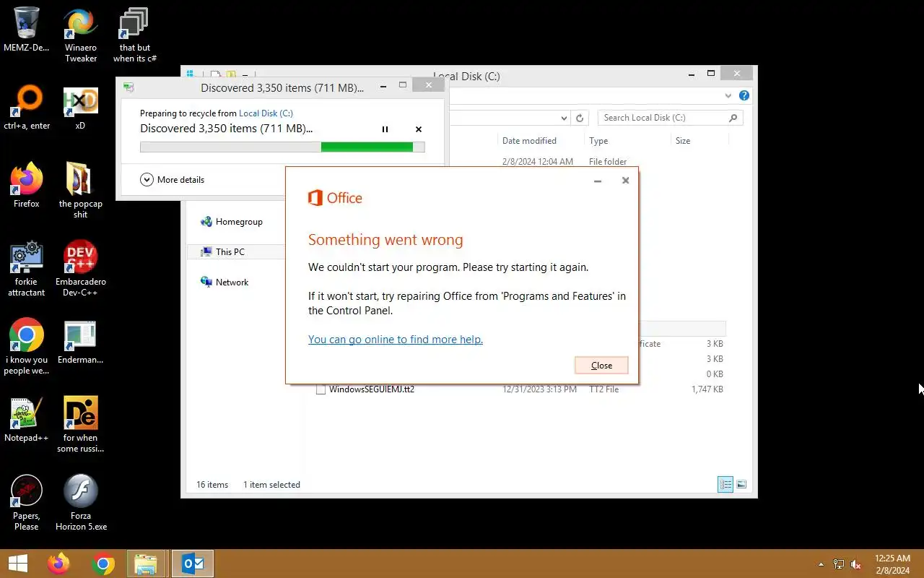This screenshot has width=924, height=578.
Task: Follow 'You can go online to find more help' link
Action: click(x=396, y=340)
